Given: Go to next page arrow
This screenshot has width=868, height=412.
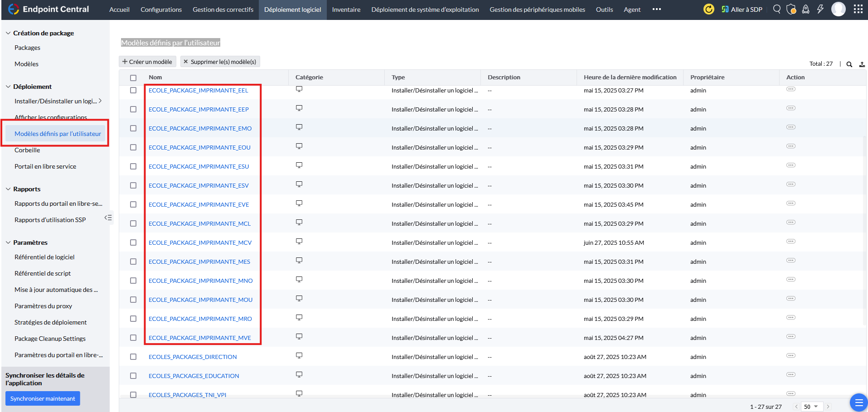Looking at the screenshot, I should pyautogui.click(x=828, y=407).
